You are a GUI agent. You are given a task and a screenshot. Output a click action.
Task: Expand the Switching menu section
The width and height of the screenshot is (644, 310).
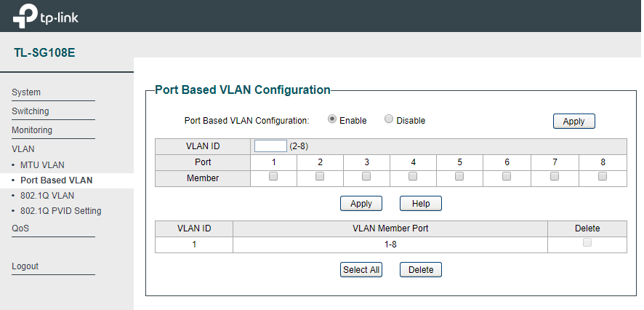(x=31, y=111)
